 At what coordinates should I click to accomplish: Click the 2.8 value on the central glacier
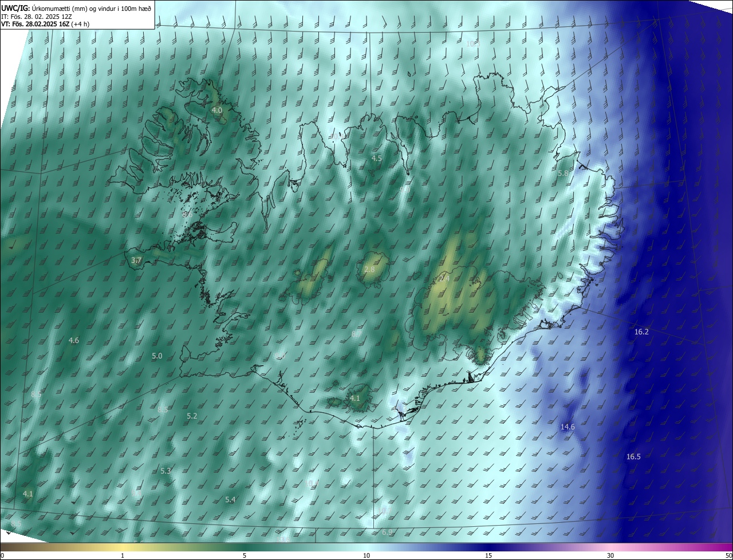tap(369, 269)
